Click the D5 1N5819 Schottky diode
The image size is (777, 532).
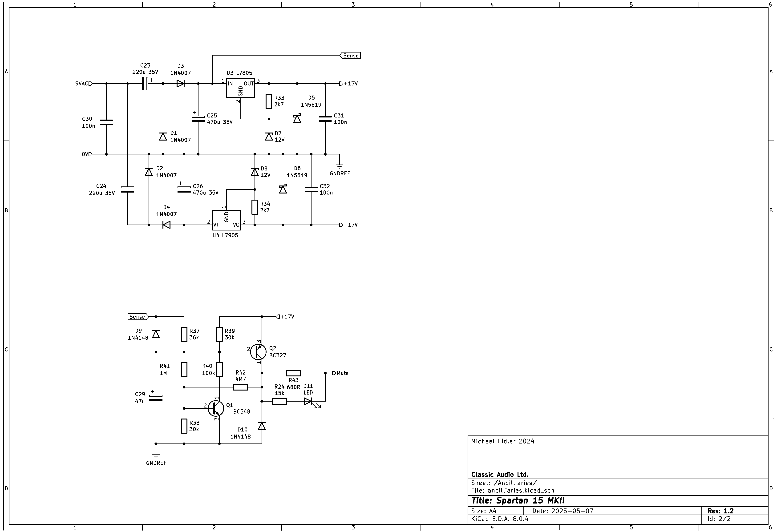297,119
